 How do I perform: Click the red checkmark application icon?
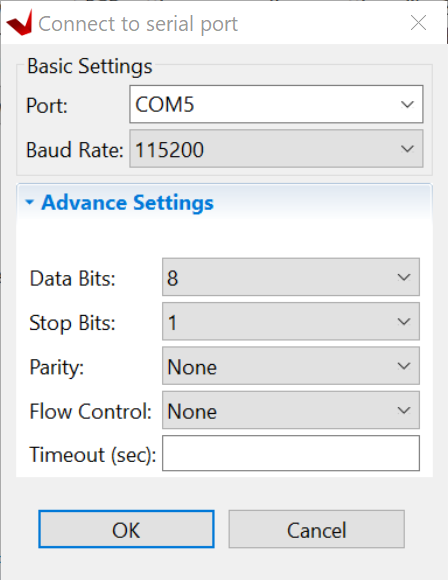(x=19, y=23)
